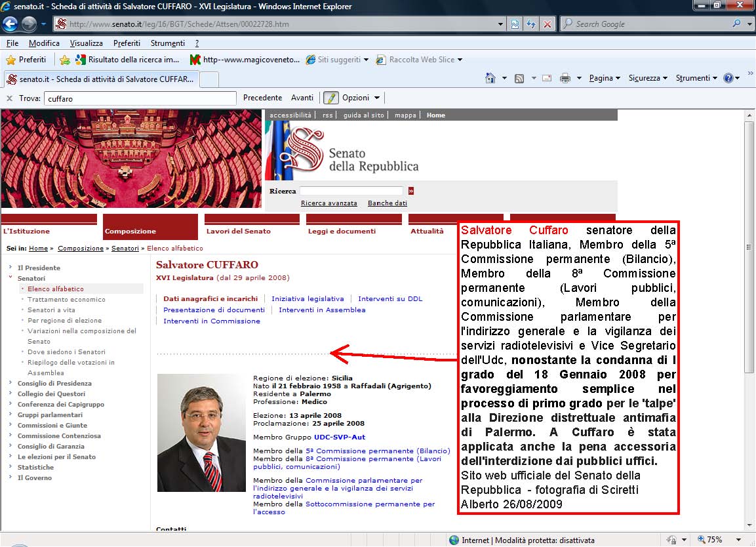Viewport: 756px width, 547px height.
Task: Click the RSS feeds icon in command bar
Action: (519, 78)
